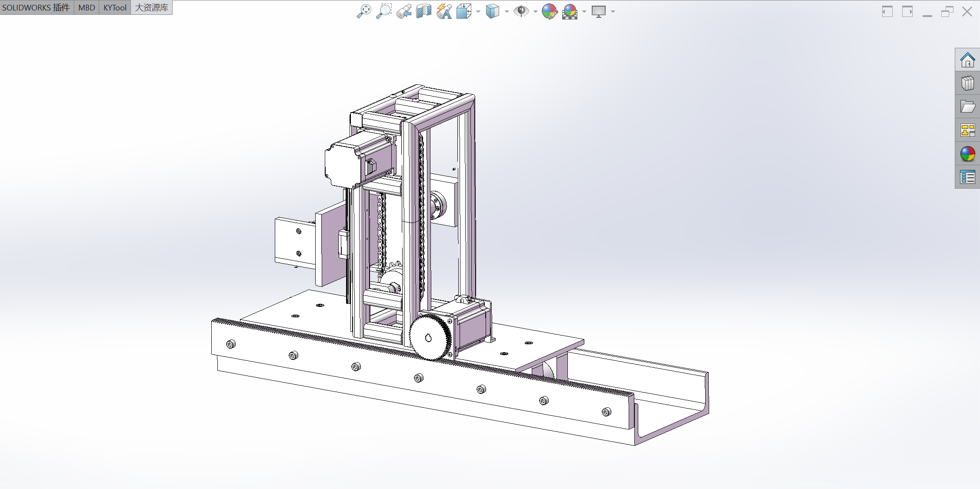Viewport: 980px width, 489px height.
Task: Open the KYTool tab
Action: (x=115, y=7)
